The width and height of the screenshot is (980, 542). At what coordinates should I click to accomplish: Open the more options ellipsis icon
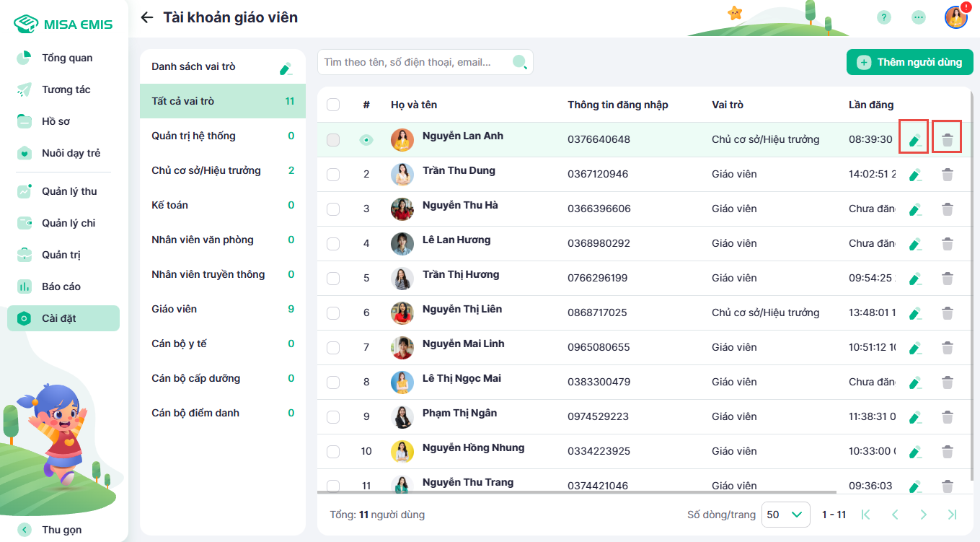point(918,17)
